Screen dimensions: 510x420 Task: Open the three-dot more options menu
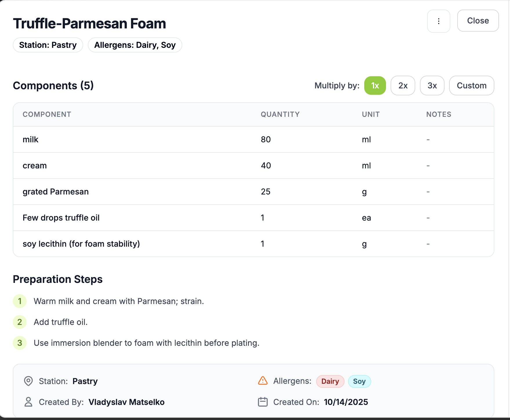coord(438,21)
